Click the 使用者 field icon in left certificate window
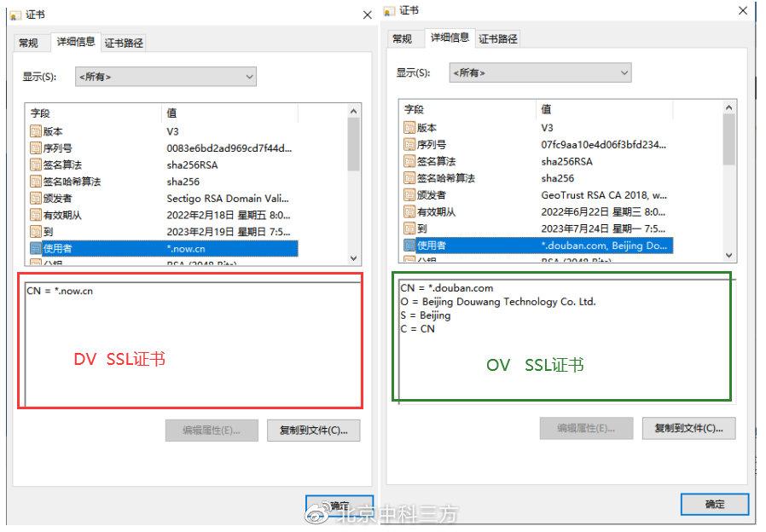The height and width of the screenshot is (532, 766). coord(36,248)
